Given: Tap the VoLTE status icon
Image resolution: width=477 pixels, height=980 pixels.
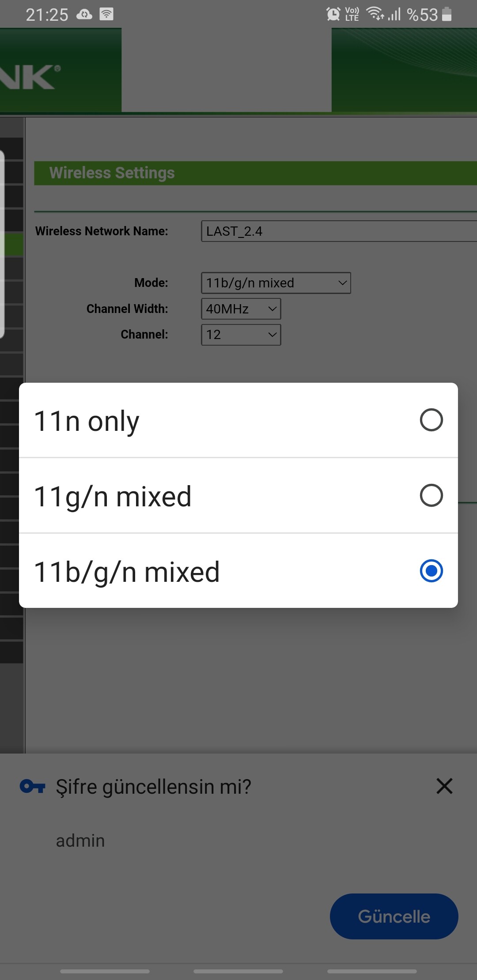Looking at the screenshot, I should click(352, 14).
